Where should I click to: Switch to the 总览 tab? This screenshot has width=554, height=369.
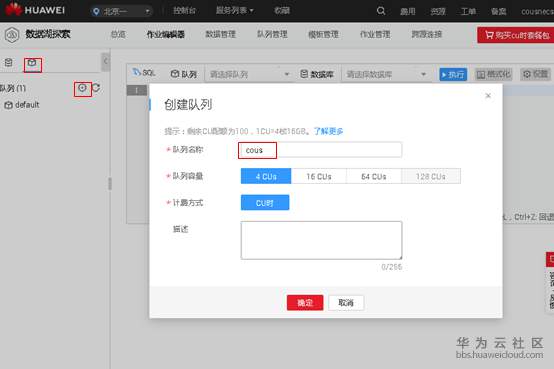(118, 35)
